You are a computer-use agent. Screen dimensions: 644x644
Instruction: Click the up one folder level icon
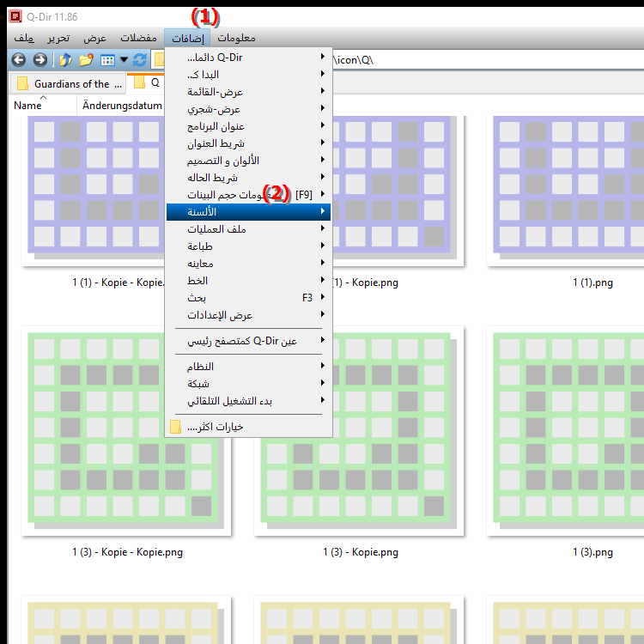66,60
